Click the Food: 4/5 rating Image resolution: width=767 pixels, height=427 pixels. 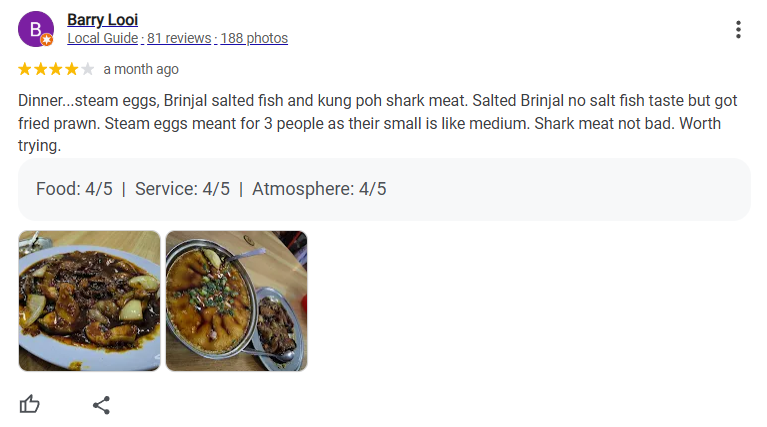pos(74,189)
